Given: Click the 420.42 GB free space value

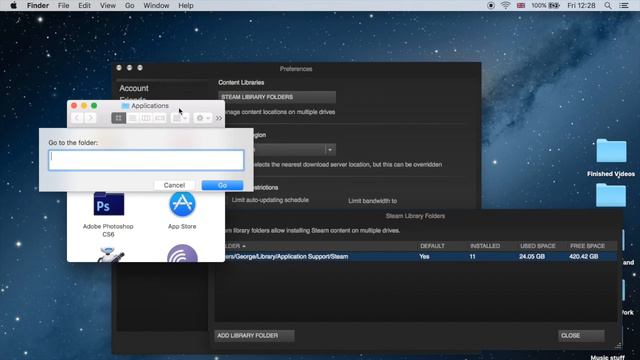Looking at the screenshot, I should tap(584, 257).
